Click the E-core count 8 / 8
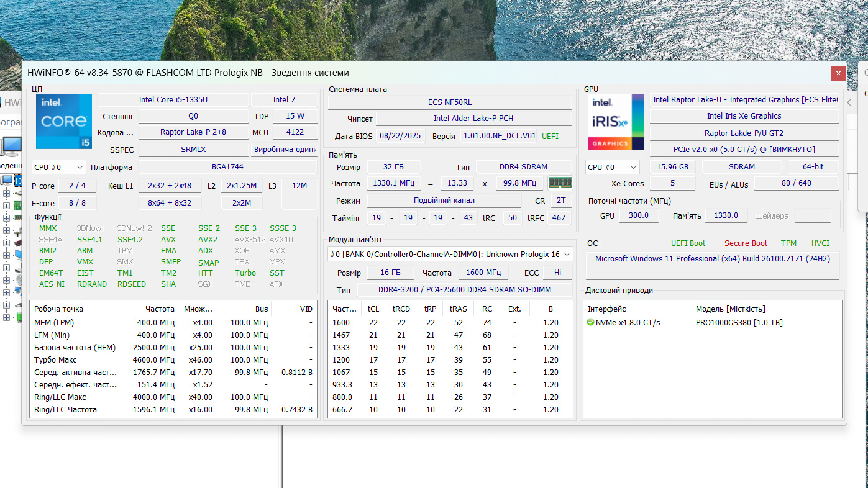868x488 pixels. [x=77, y=203]
